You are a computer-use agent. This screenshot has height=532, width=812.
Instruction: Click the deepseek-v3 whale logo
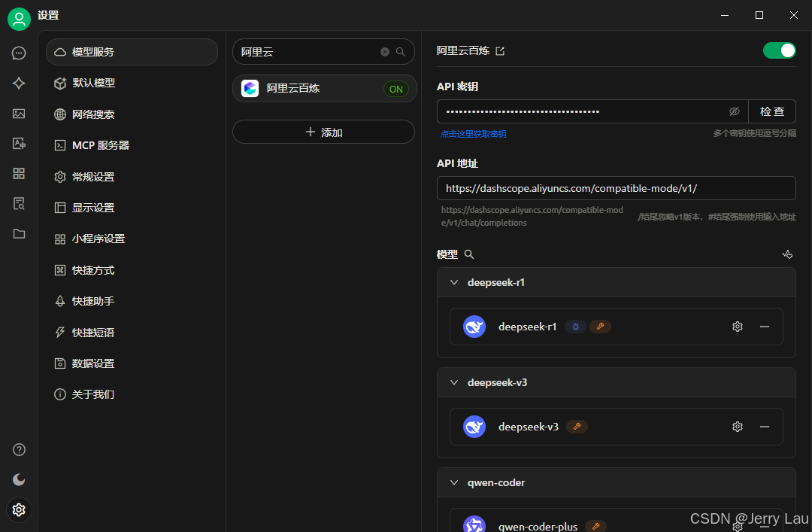(474, 427)
